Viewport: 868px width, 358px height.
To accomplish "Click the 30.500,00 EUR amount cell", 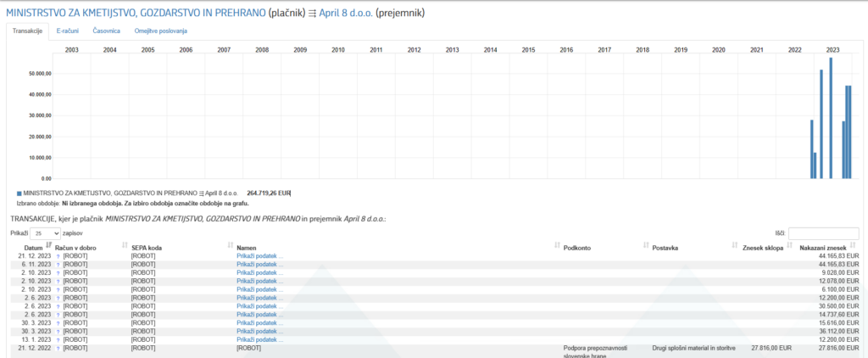I will [838, 306].
